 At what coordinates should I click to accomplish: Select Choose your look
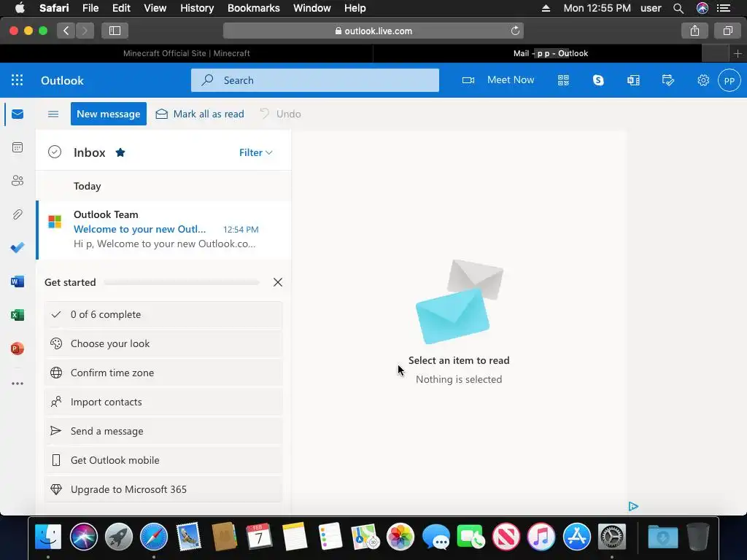pos(163,344)
